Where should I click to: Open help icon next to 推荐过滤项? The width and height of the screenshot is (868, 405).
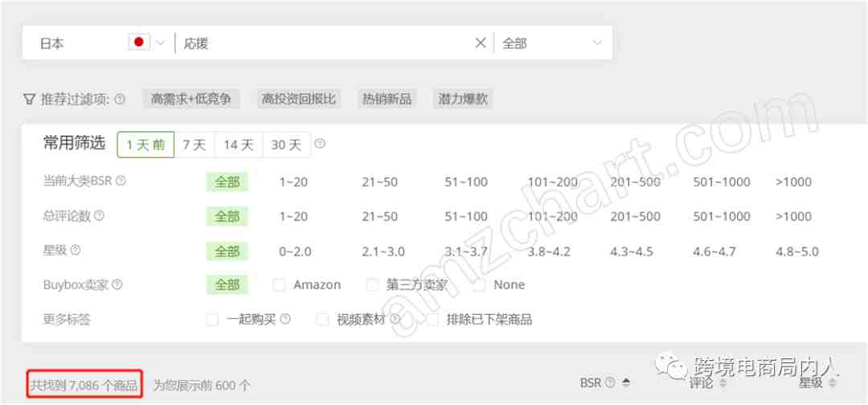120,99
